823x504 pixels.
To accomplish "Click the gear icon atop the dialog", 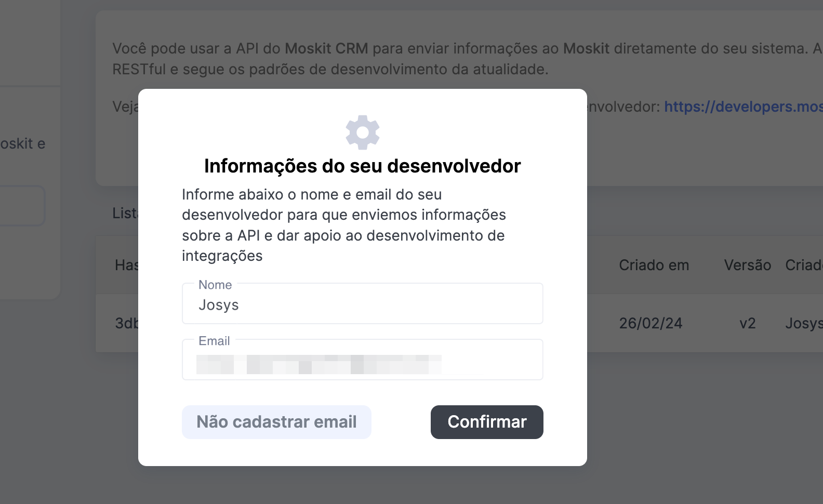I will click(363, 132).
